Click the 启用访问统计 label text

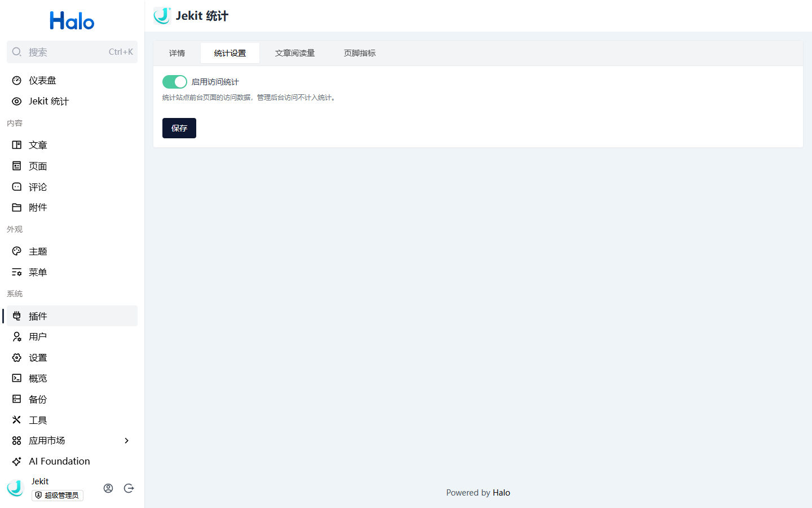215,82
